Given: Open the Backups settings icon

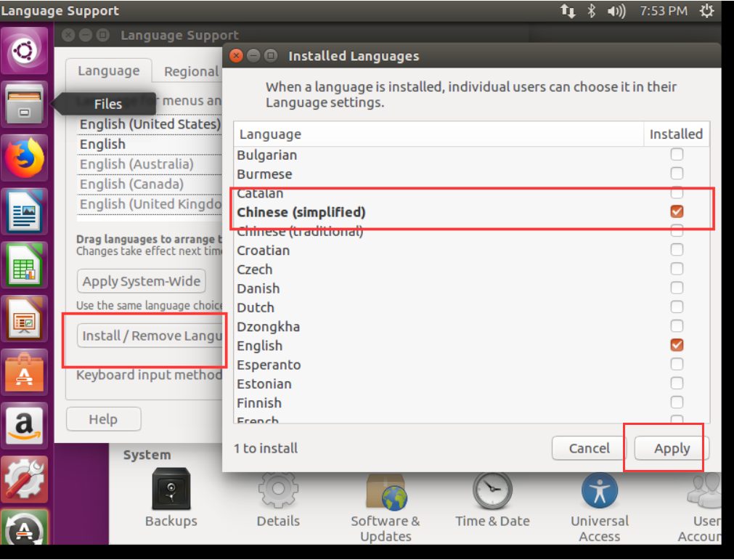Looking at the screenshot, I should pos(171,498).
